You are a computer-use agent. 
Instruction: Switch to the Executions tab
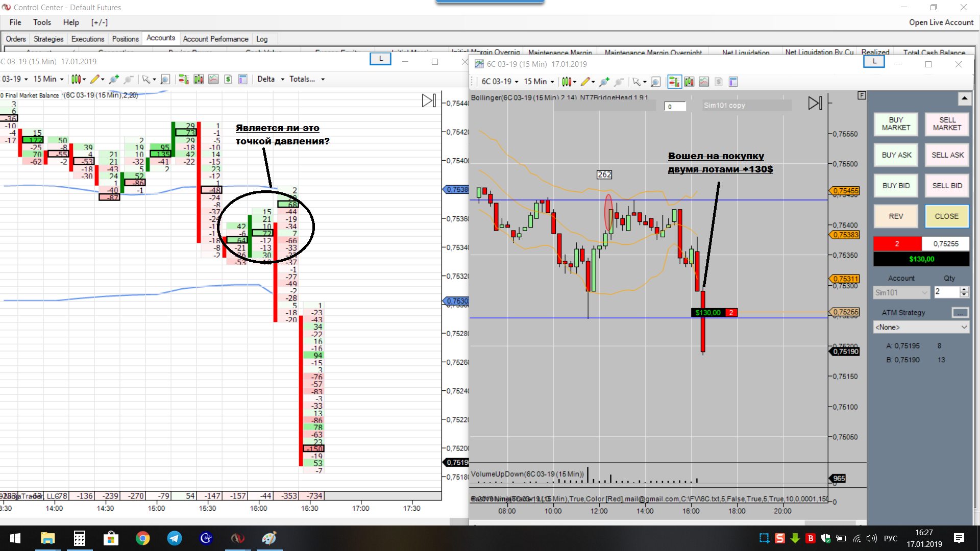point(87,39)
